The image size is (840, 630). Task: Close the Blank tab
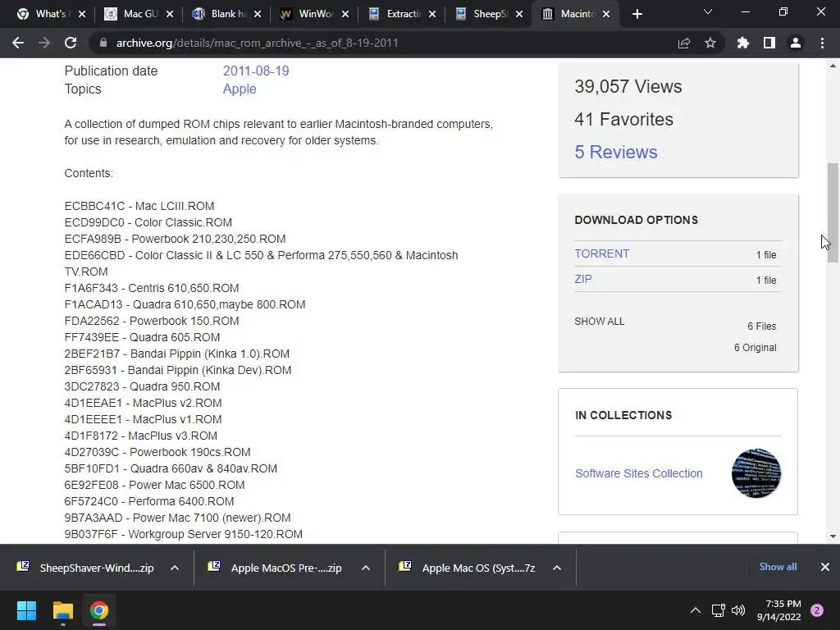coord(258,14)
